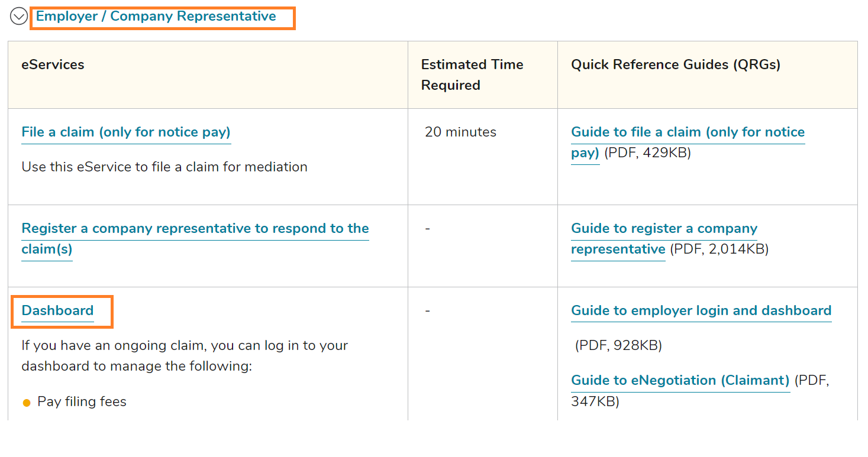Click the orange bullet beside Pay filing fees

pos(27,403)
